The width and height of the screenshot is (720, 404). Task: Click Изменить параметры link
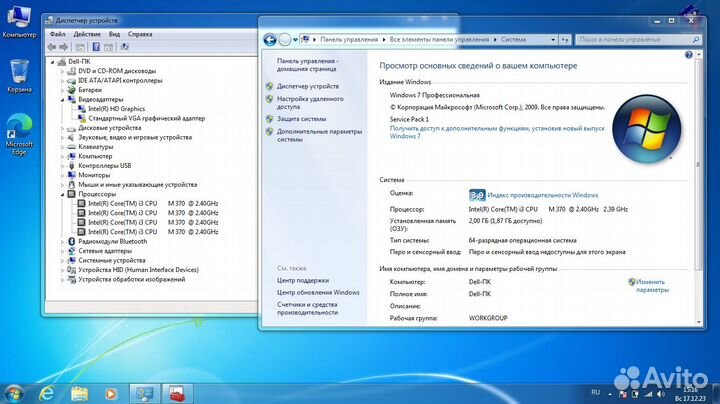pyautogui.click(x=652, y=286)
